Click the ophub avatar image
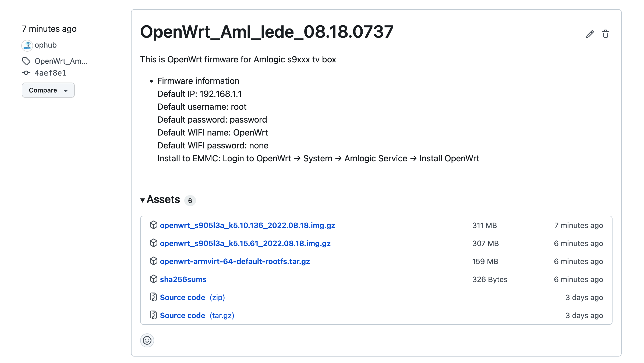 coord(27,45)
